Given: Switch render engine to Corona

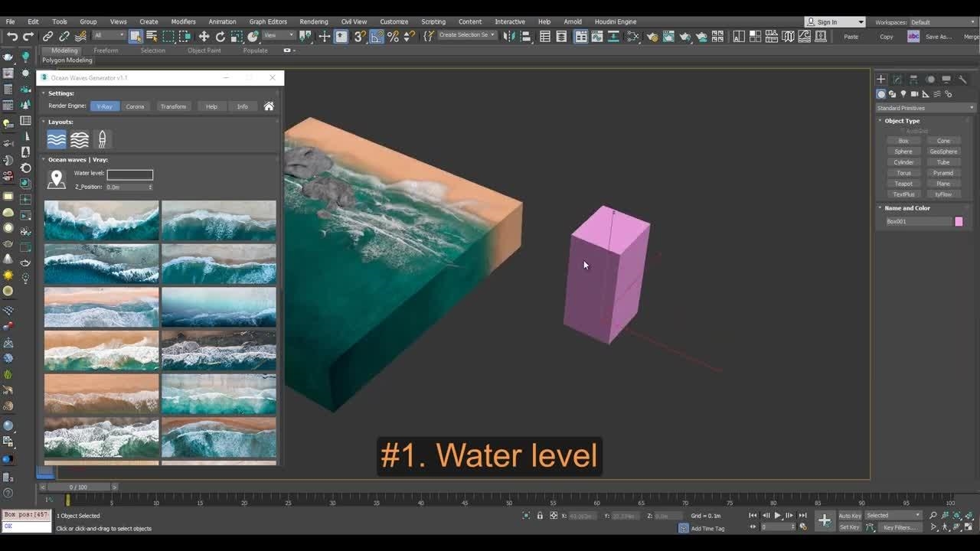Looking at the screenshot, I should coord(135,106).
